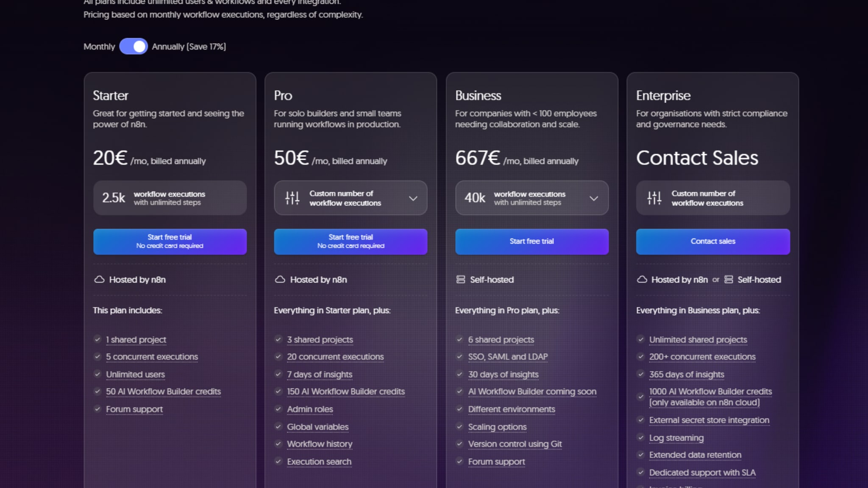Screen dimensions: 868x488
Task: Click the 'Contact Sales' Enterprise heading
Action: pos(697,158)
